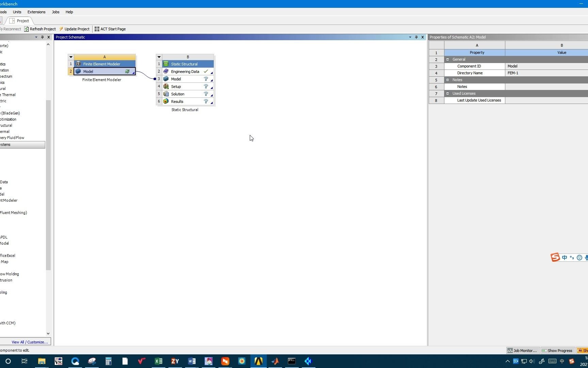
Task: Open the Project Schematic pane options dropdown
Action: pyautogui.click(x=410, y=37)
